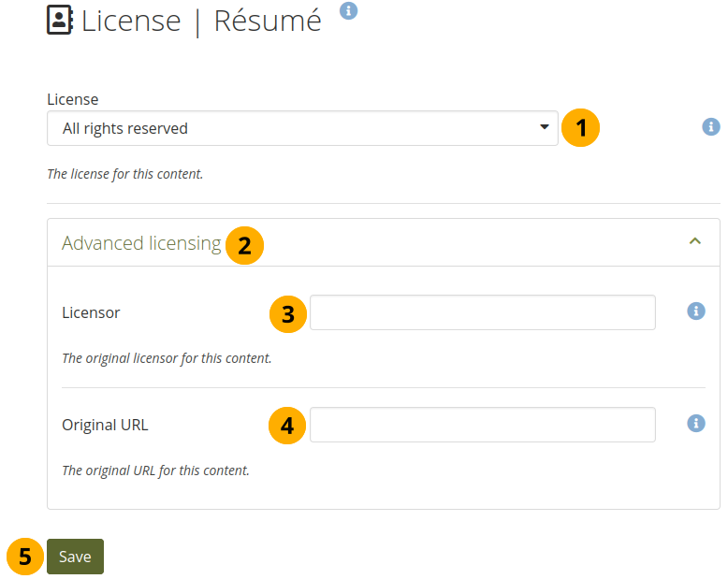
Task: Click the orange callout badge number 4
Action: (288, 427)
